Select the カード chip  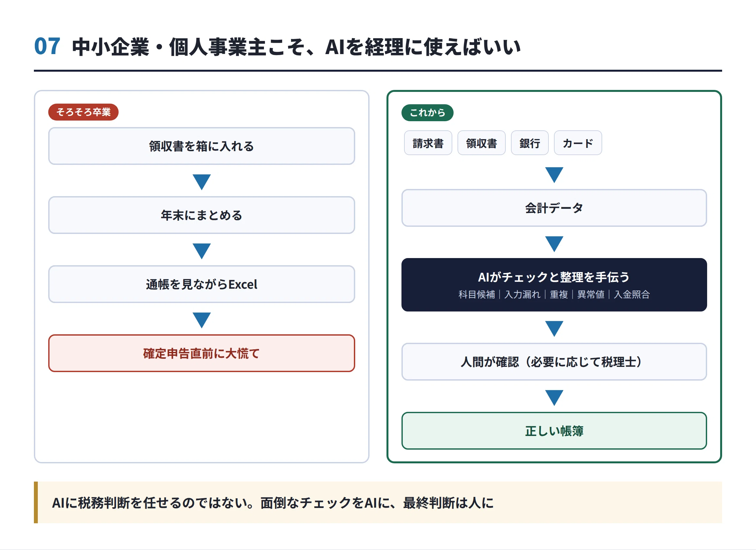pos(578,143)
